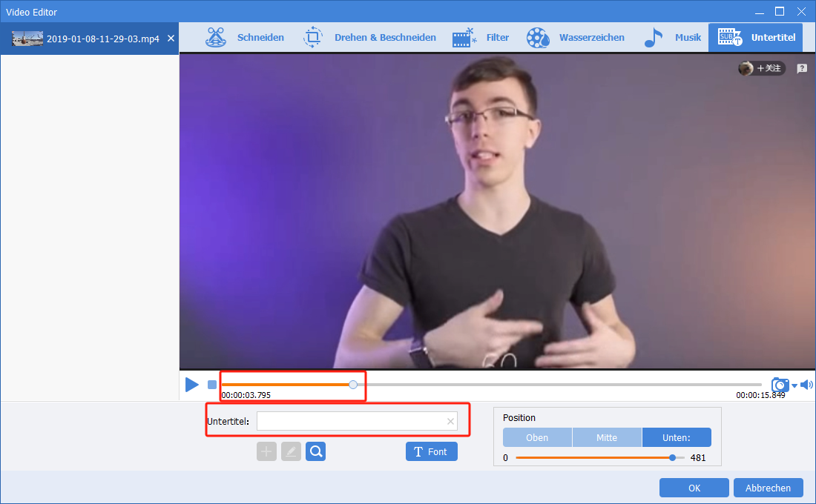Click the scissors Schneiden icon
The height and width of the screenshot is (504, 816).
coord(216,38)
